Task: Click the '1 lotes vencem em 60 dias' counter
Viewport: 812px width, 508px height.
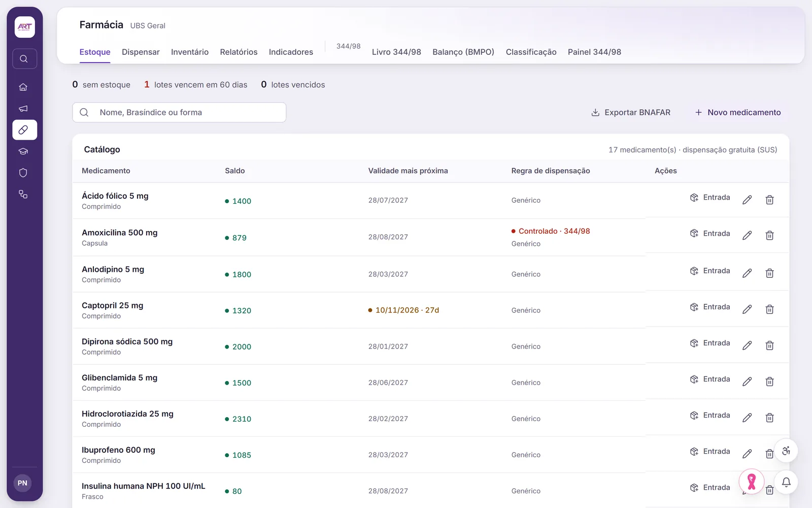Action: pyautogui.click(x=196, y=84)
